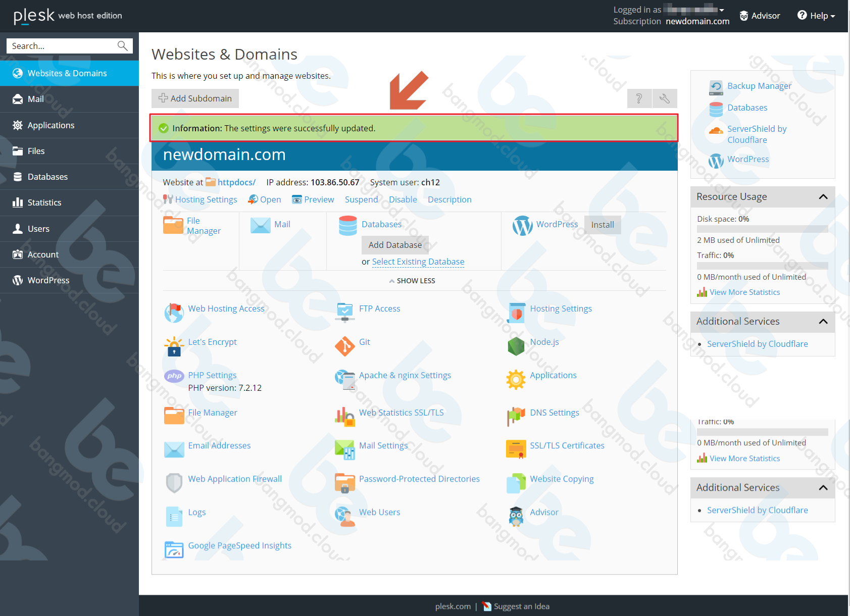Collapse the Resource Usage panel
The width and height of the screenshot is (850, 616).
coord(823,197)
